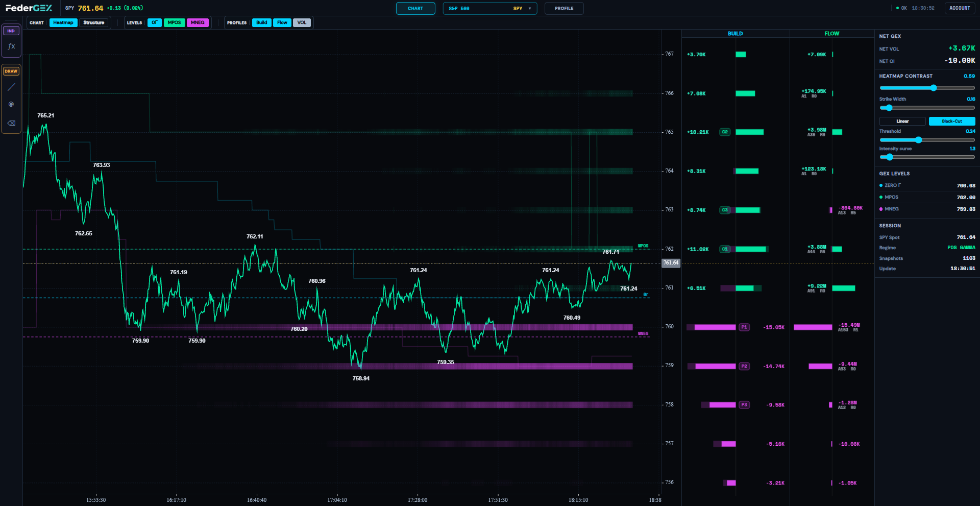
Task: Select Black-Cut heatmap scaling
Action: point(952,121)
